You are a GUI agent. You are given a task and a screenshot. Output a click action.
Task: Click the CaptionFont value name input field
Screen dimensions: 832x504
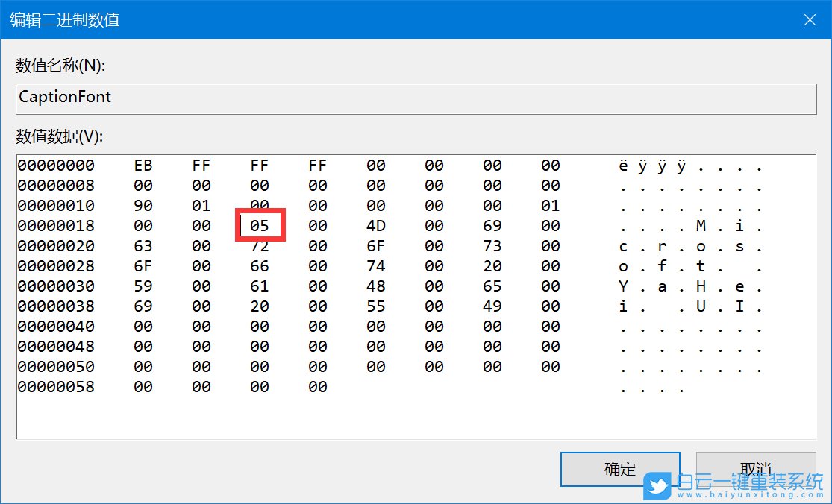[415, 98]
